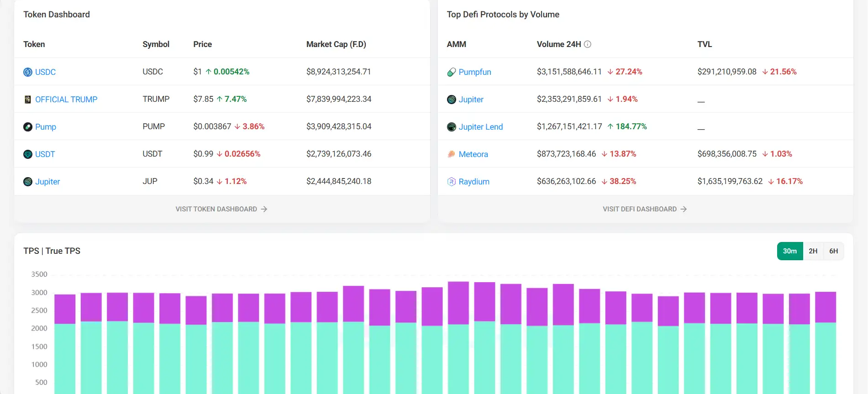This screenshot has width=868, height=394.
Task: Select the 30m TPS time range
Action: (789, 251)
